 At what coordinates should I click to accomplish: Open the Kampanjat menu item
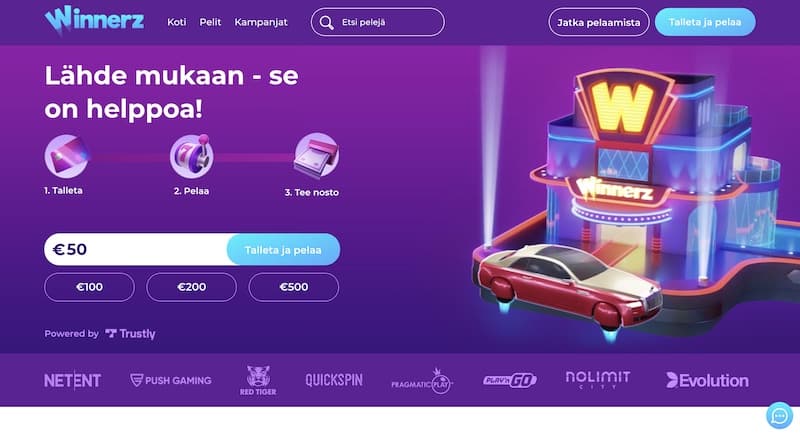click(261, 22)
